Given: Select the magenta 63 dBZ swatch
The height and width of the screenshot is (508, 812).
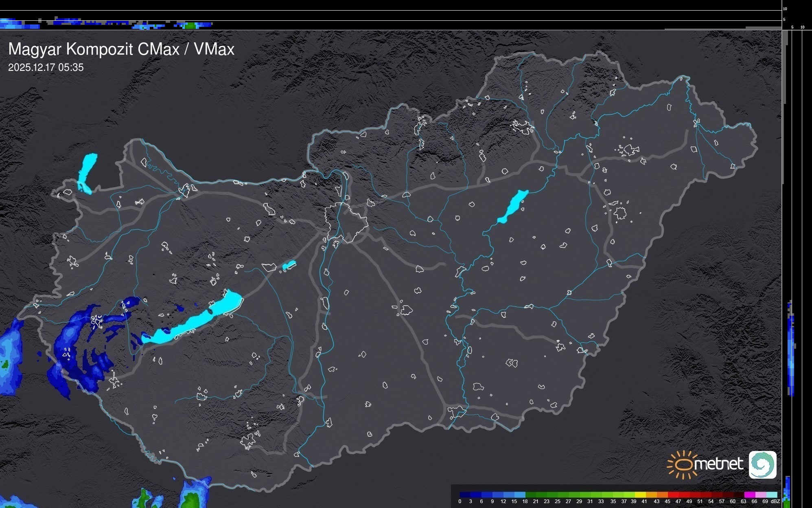Looking at the screenshot, I should point(749,495).
